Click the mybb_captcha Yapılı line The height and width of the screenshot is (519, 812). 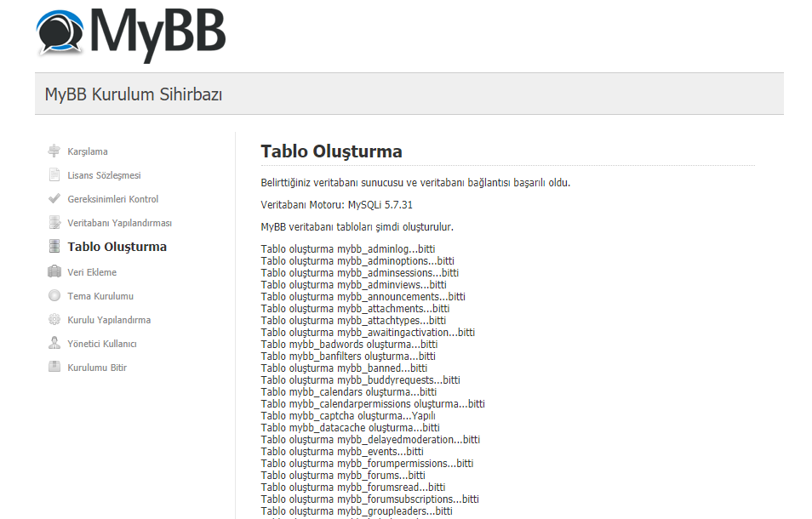tap(348, 415)
